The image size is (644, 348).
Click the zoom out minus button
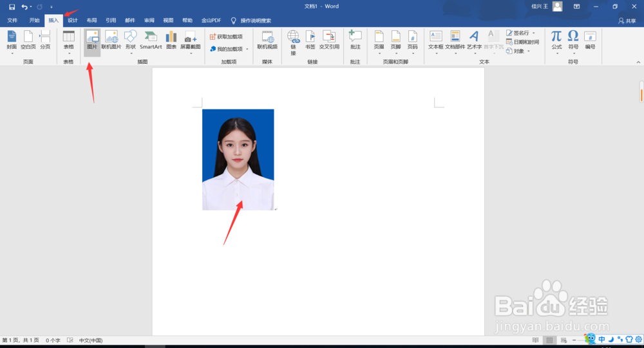click(574, 340)
